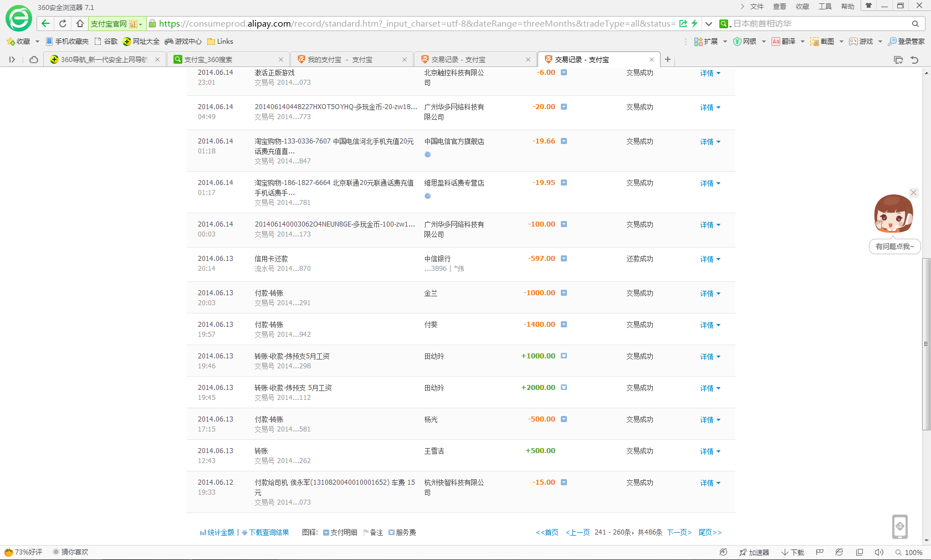931x560 pixels.
Task: Toggle the browser sound mute icon
Action: [x=879, y=552]
